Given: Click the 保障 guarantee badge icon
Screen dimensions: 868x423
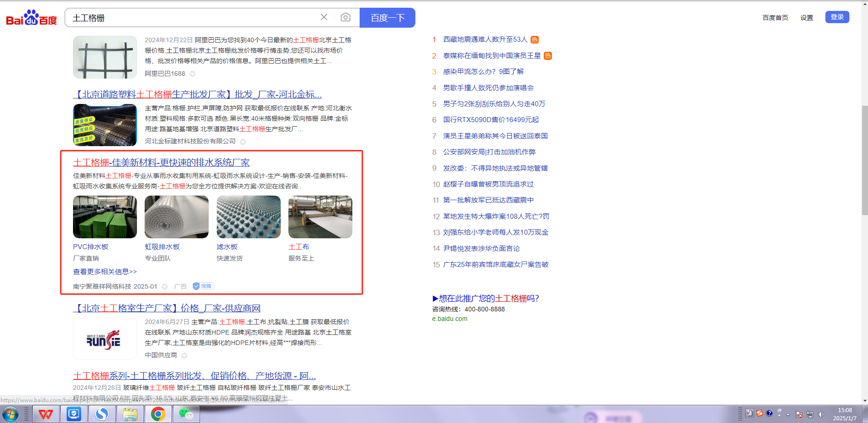Looking at the screenshot, I should 203,286.
